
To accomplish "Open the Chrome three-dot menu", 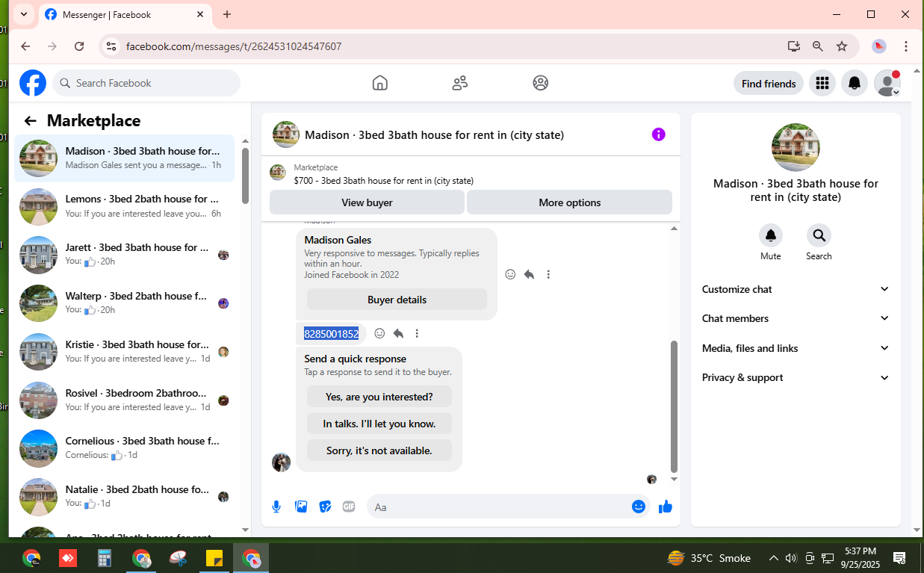I will [906, 46].
